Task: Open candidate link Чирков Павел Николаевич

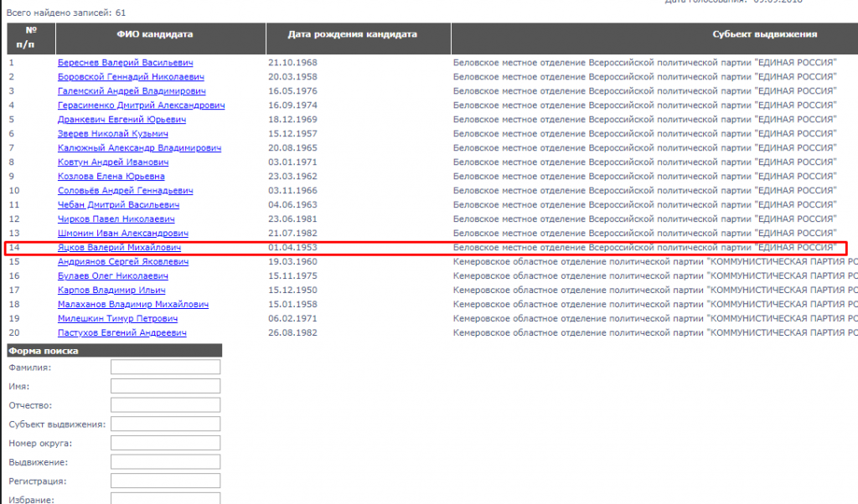Action: (116, 219)
